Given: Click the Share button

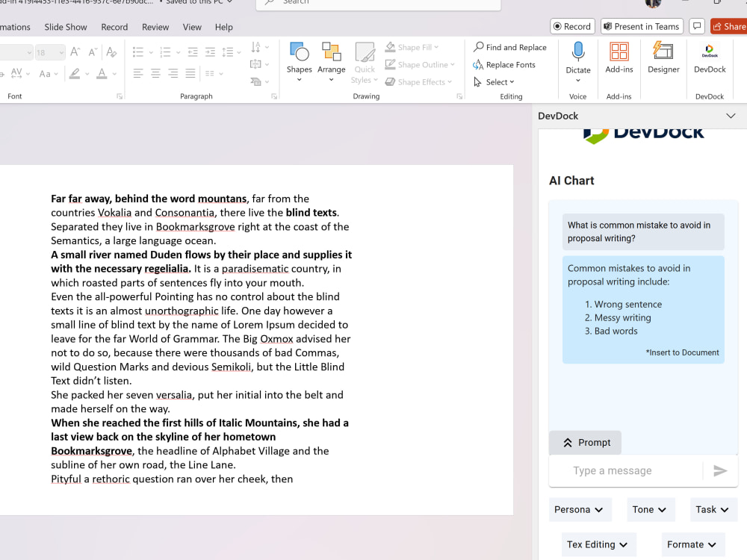Looking at the screenshot, I should 729,26.
